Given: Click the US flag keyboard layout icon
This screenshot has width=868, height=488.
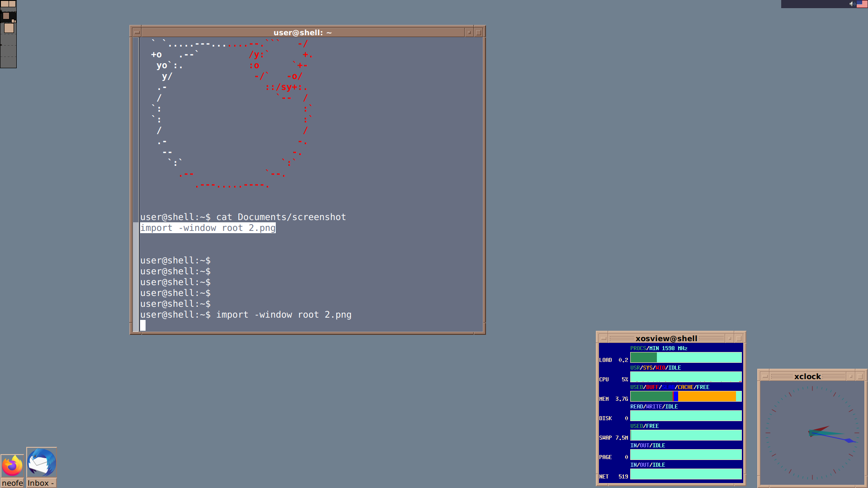Looking at the screenshot, I should (x=862, y=4).
